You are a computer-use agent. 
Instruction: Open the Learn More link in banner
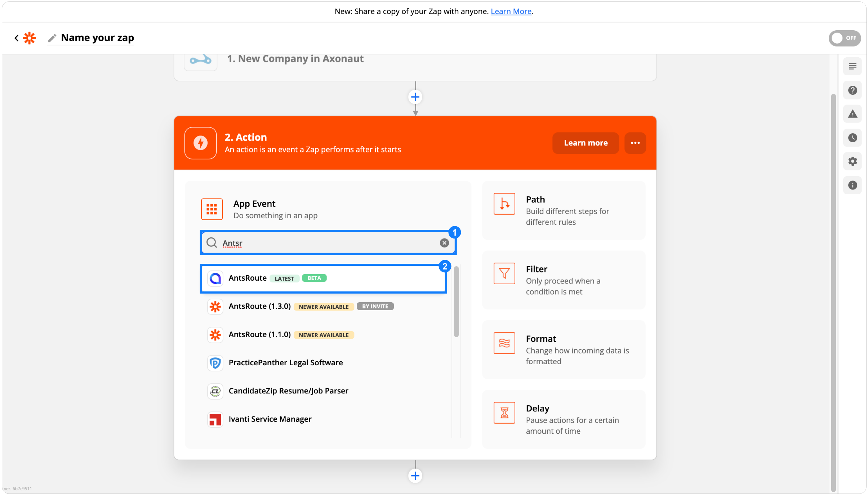click(x=511, y=12)
